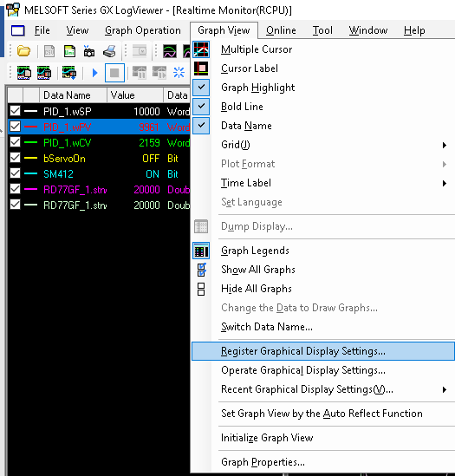Uncheck the SM412 graph checkbox

tap(16, 173)
